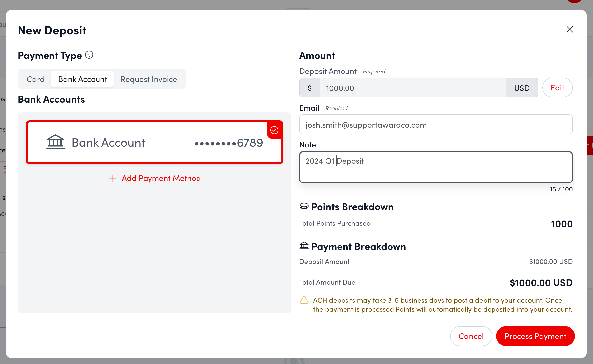Click the plus icon for Add Payment Method
The height and width of the screenshot is (364, 593).
point(113,178)
